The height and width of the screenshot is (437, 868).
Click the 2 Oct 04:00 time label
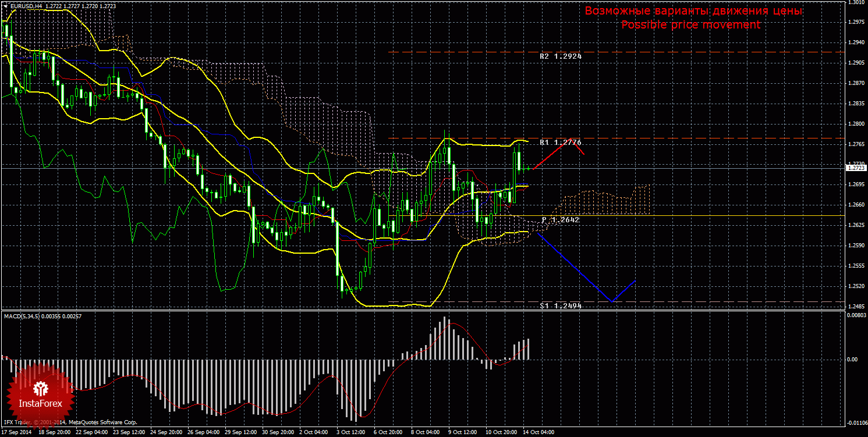[314, 433]
